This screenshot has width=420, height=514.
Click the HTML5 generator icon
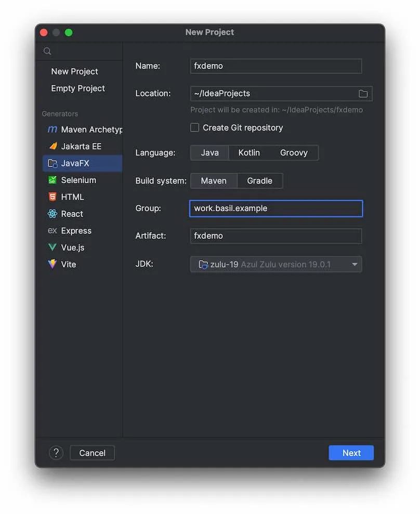(52, 197)
